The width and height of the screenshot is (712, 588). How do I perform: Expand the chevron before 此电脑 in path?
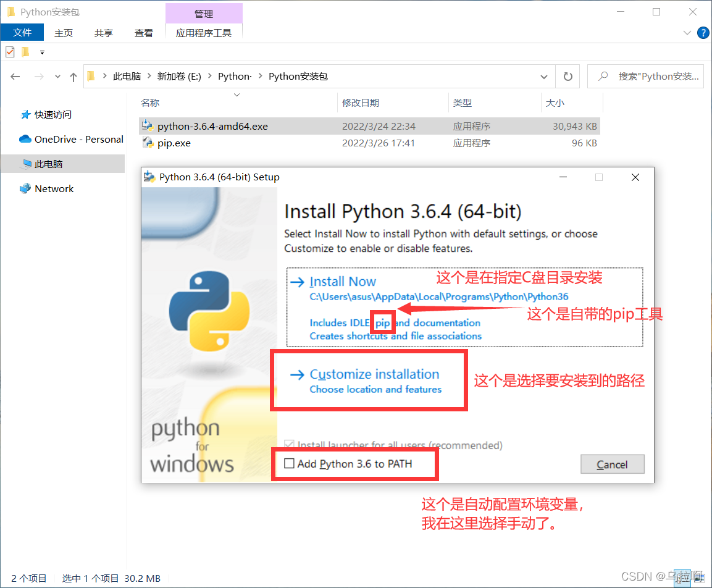point(104,76)
